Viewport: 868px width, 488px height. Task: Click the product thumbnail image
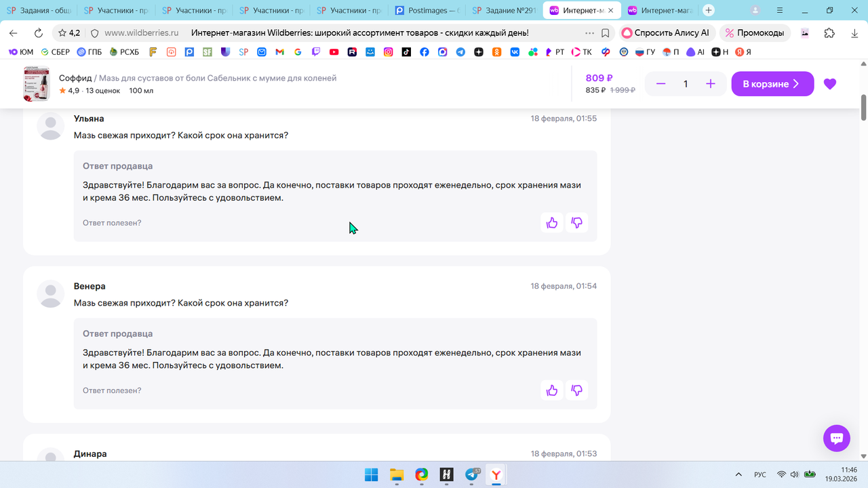click(37, 84)
